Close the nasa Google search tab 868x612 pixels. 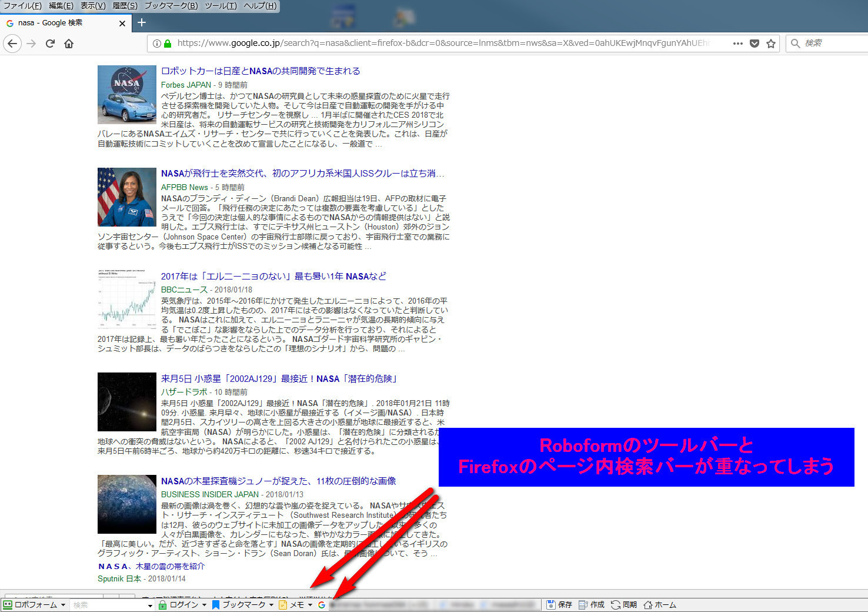point(122,23)
